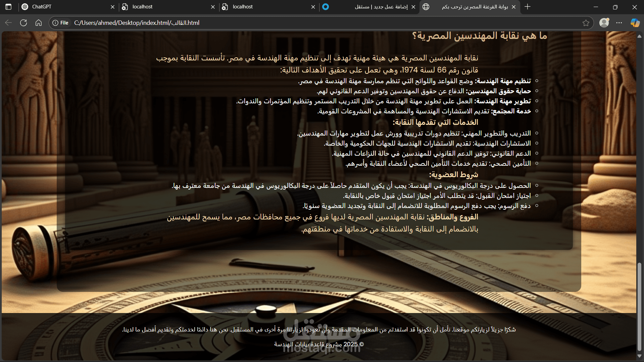Viewport: 644px width, 362px height.
Task: Open a new browser tab
Action: coord(528,7)
